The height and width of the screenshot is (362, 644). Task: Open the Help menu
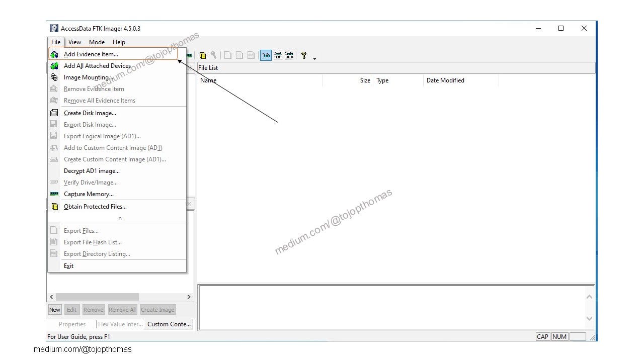(119, 42)
